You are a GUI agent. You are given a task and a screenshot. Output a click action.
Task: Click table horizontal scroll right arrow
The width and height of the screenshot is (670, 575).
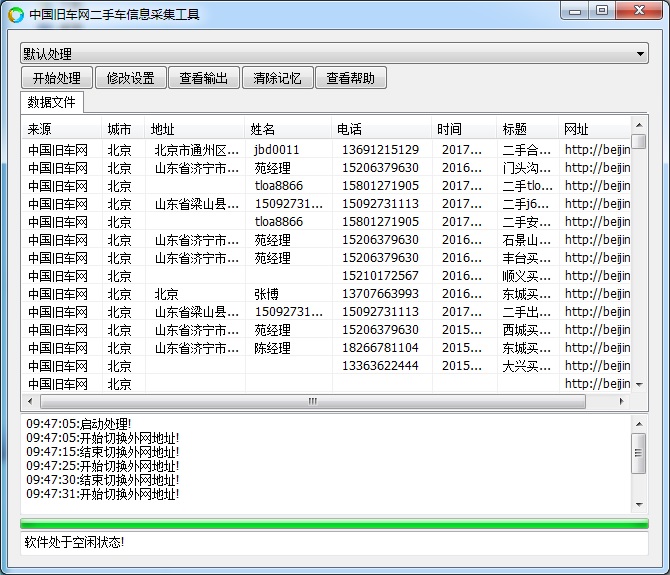pyautogui.click(x=621, y=401)
